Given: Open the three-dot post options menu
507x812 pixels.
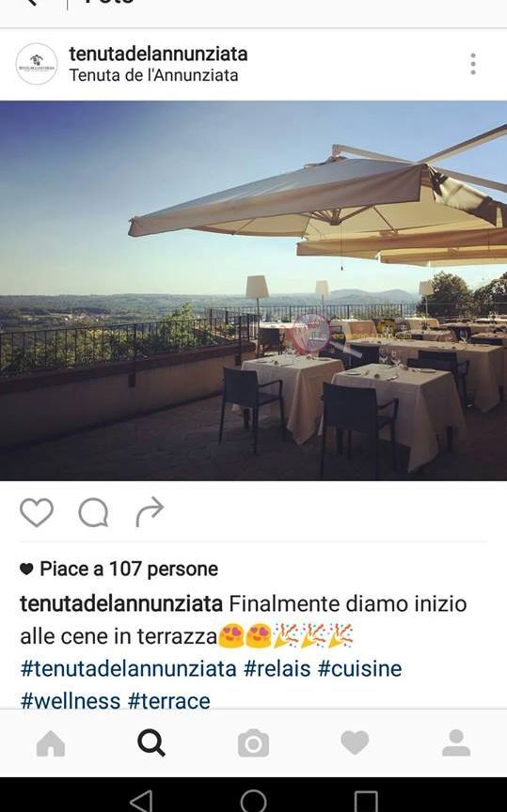Looking at the screenshot, I should (473, 64).
